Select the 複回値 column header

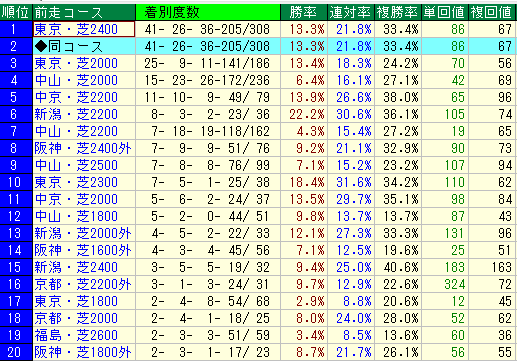pos(492,12)
